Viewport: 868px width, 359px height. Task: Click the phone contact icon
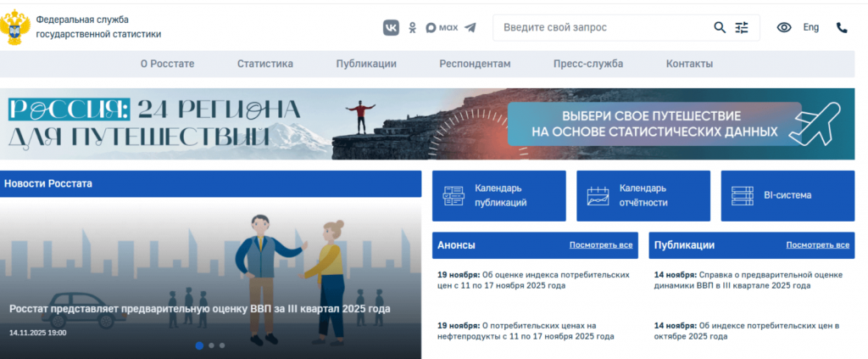coord(842,27)
